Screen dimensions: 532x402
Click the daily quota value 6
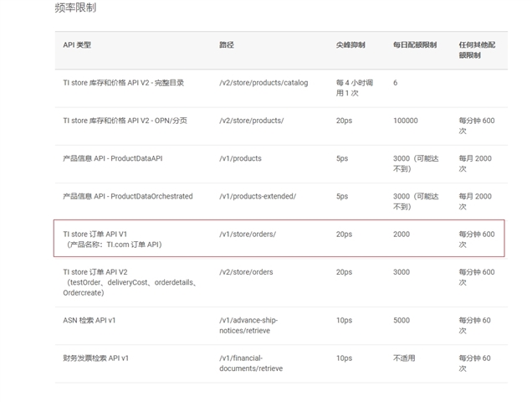(x=396, y=83)
